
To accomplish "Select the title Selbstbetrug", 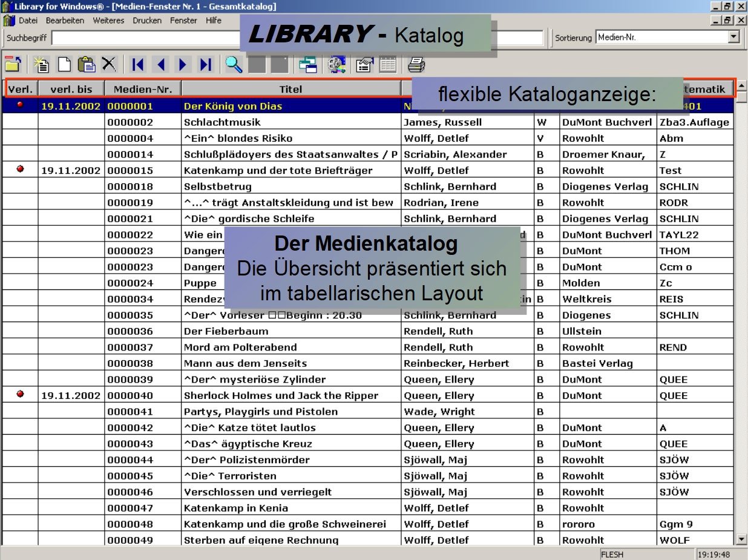I will pyautogui.click(x=218, y=186).
